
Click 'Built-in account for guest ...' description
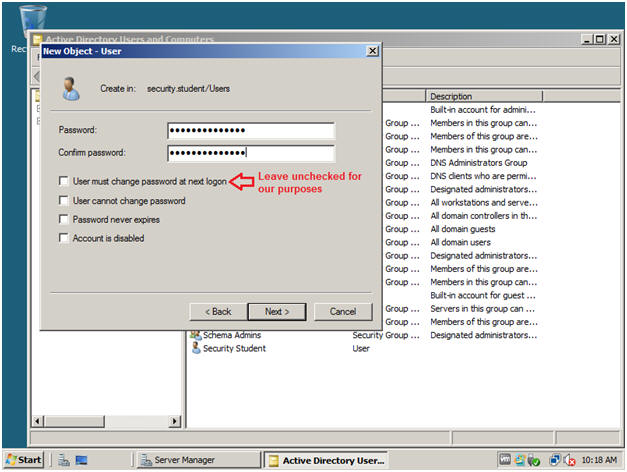coord(483,296)
